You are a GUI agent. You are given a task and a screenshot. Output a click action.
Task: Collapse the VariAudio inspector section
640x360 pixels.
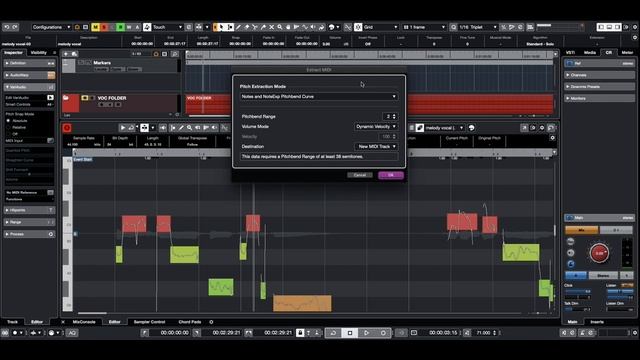(x=29, y=87)
